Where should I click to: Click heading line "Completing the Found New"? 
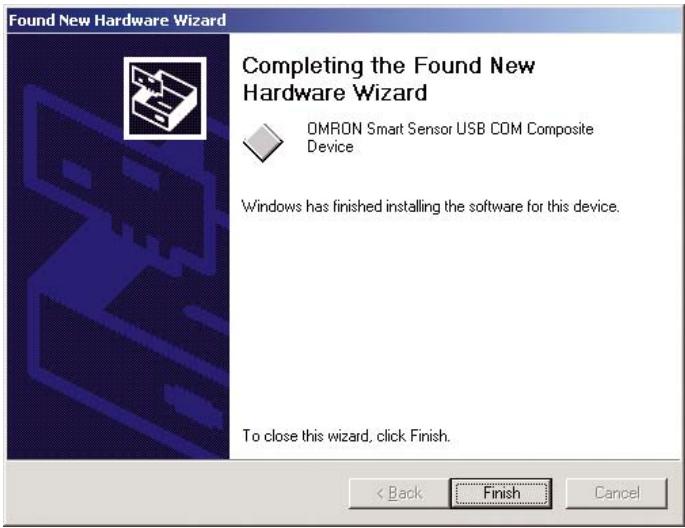click(388, 66)
